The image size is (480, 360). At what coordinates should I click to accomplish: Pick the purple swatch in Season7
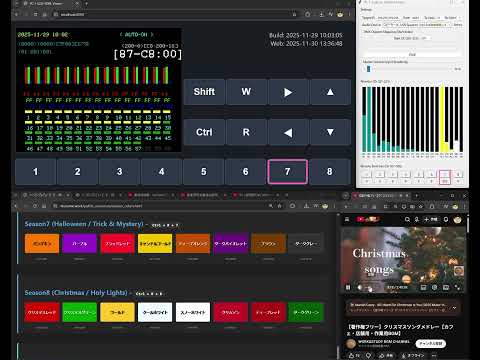coord(80,244)
